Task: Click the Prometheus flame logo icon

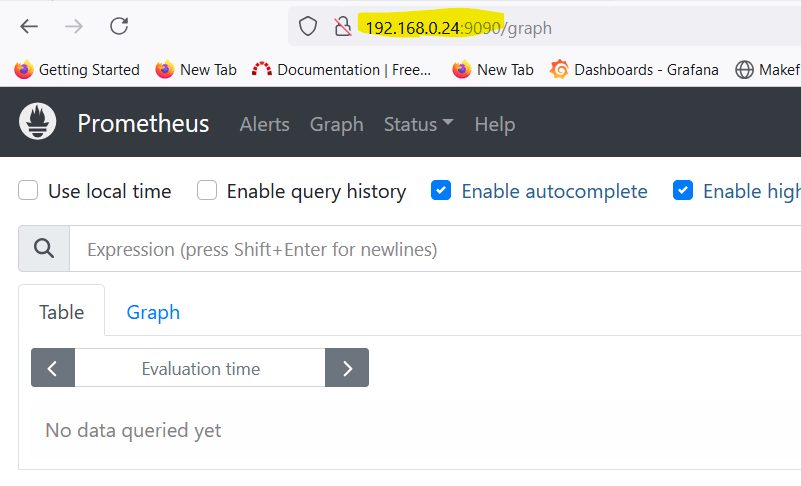Action: (37, 123)
